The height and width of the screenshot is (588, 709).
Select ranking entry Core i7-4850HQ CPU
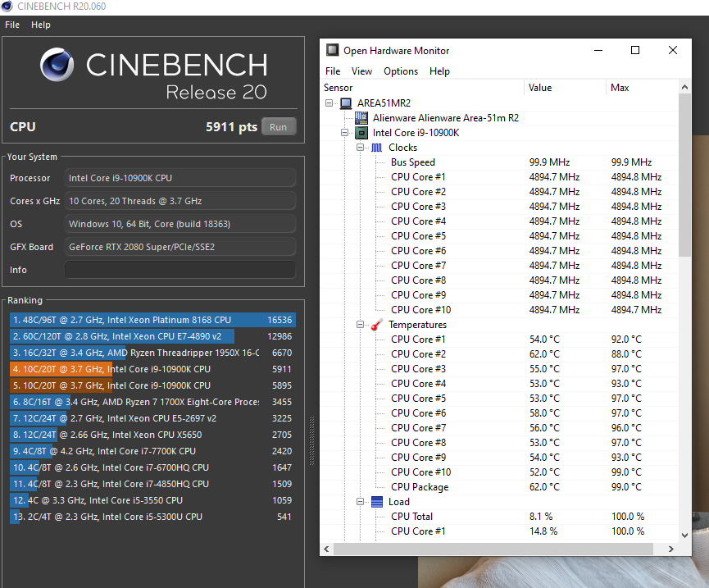[152, 484]
